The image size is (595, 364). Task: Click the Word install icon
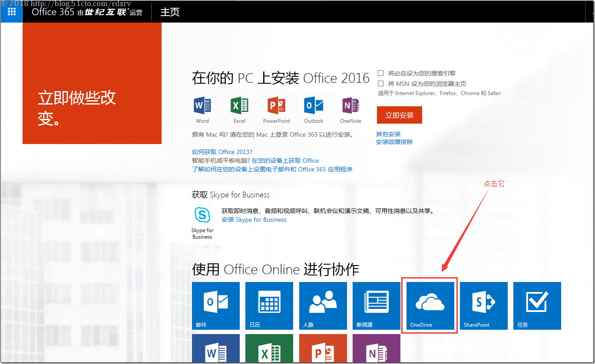pos(202,105)
